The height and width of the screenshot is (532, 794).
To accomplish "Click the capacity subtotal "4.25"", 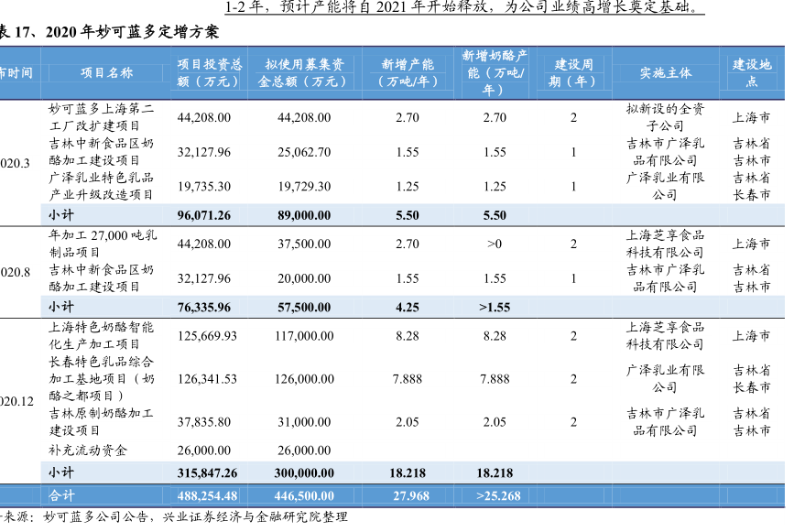I will tap(408, 308).
